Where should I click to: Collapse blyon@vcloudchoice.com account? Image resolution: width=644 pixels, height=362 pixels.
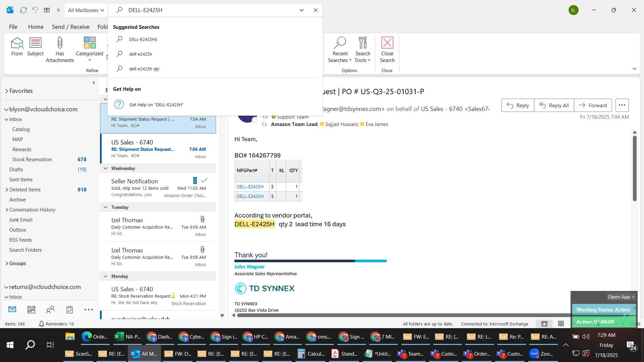(6, 109)
